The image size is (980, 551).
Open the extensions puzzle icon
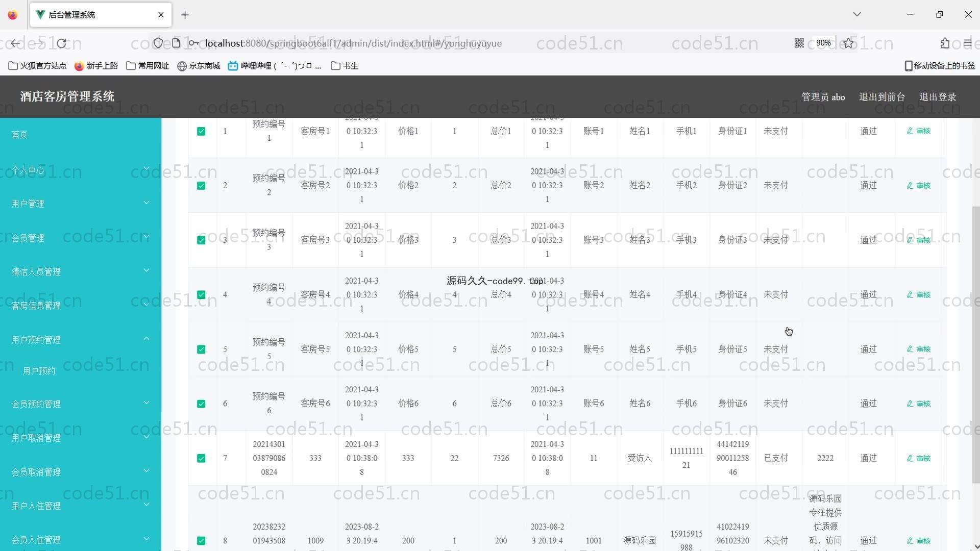(x=945, y=43)
